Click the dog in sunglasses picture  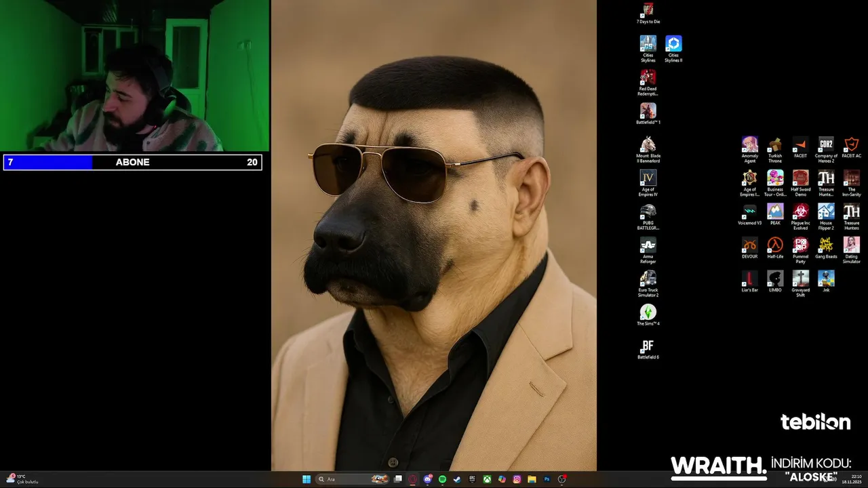click(x=434, y=235)
